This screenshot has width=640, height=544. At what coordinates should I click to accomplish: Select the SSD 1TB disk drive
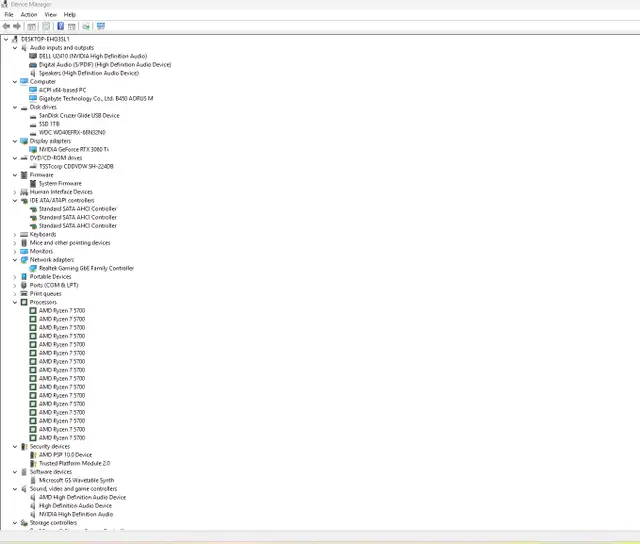click(x=49, y=124)
